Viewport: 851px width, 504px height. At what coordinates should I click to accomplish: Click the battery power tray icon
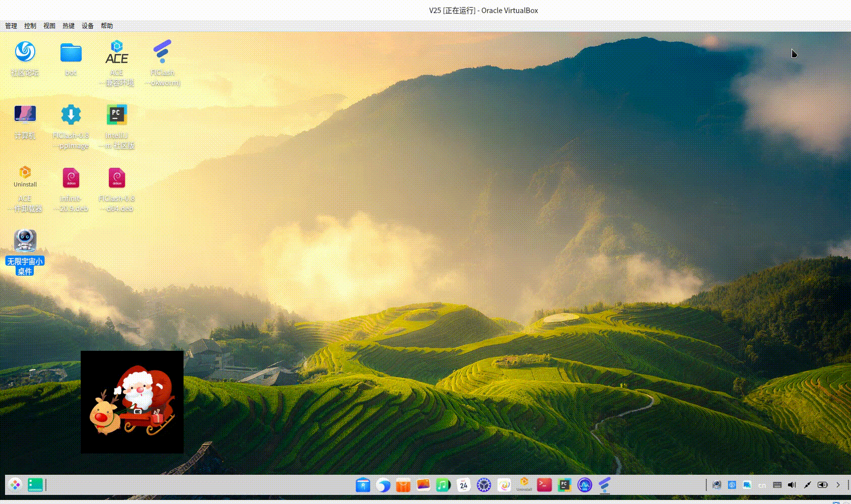click(823, 485)
